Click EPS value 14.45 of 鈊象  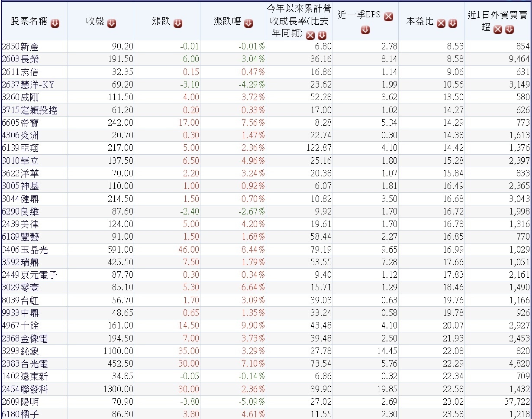387,351
